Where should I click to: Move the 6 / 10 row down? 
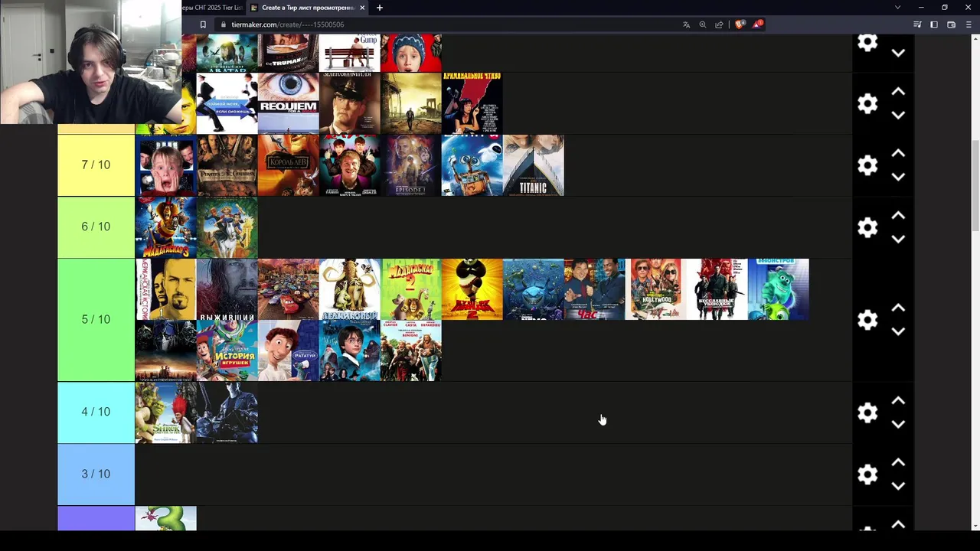(x=898, y=239)
